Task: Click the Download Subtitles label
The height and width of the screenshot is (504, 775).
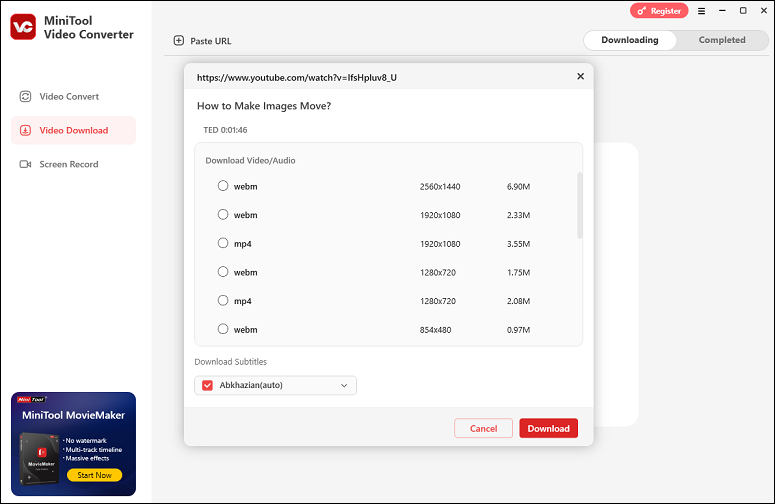Action: [230, 362]
